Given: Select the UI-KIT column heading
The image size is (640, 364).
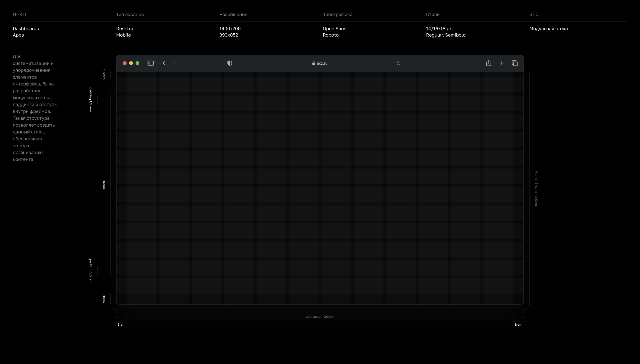Looking at the screenshot, I should 20,14.
